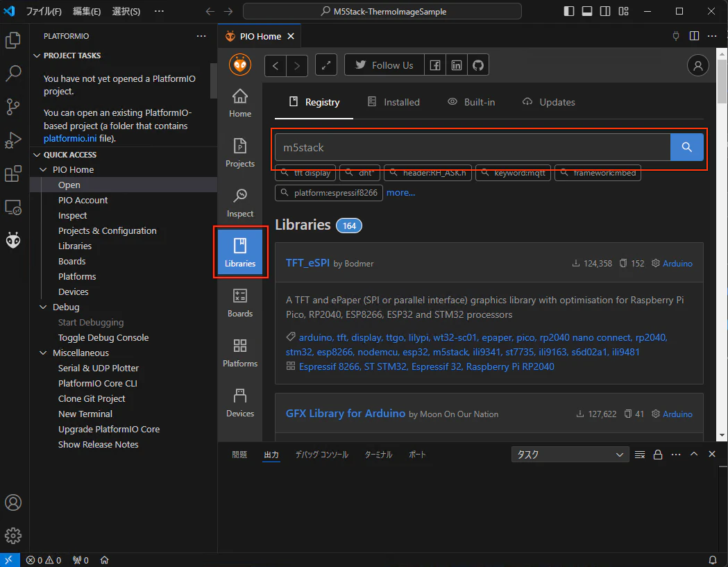Open the 選択(S) menu
728x567 pixels.
point(126,12)
